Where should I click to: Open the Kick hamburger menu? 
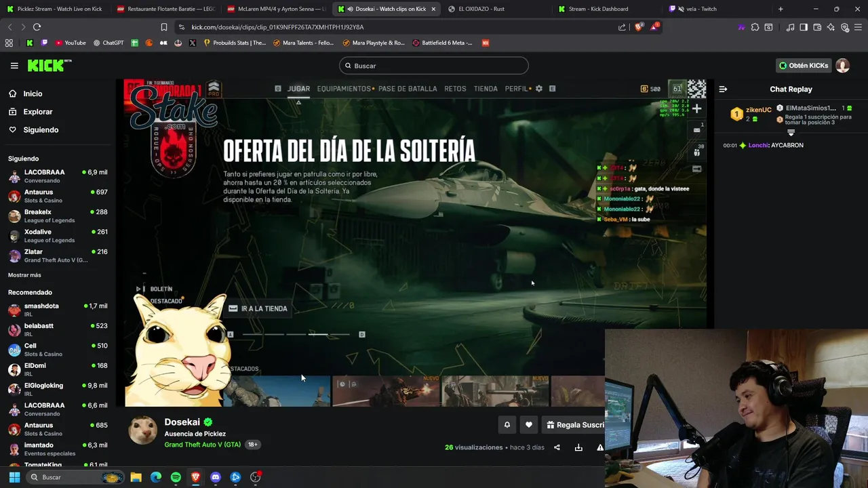pos(14,66)
